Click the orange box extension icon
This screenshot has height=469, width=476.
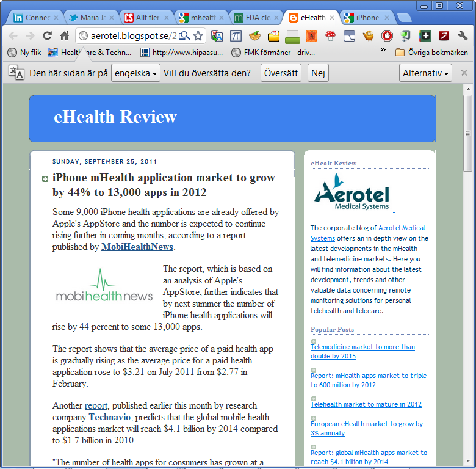254,36
